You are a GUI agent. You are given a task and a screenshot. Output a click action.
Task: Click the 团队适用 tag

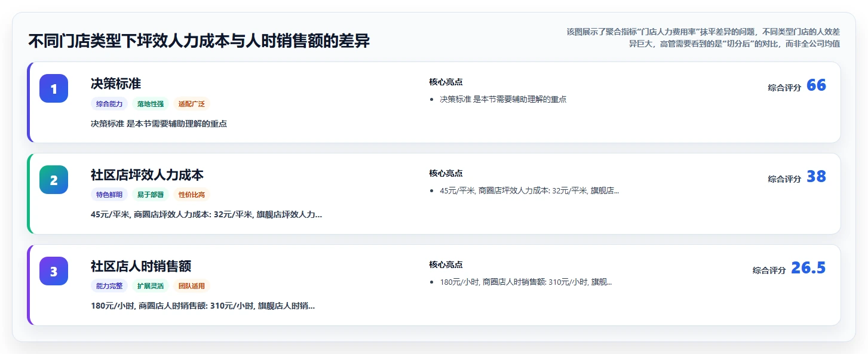(x=192, y=286)
